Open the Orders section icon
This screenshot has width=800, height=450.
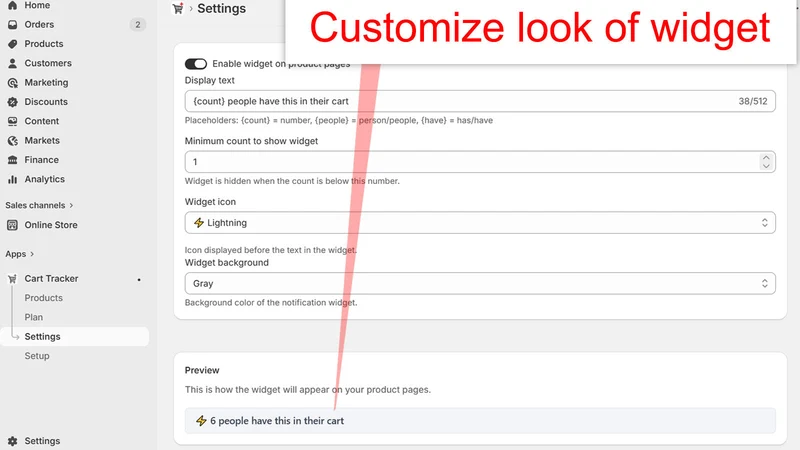13,24
